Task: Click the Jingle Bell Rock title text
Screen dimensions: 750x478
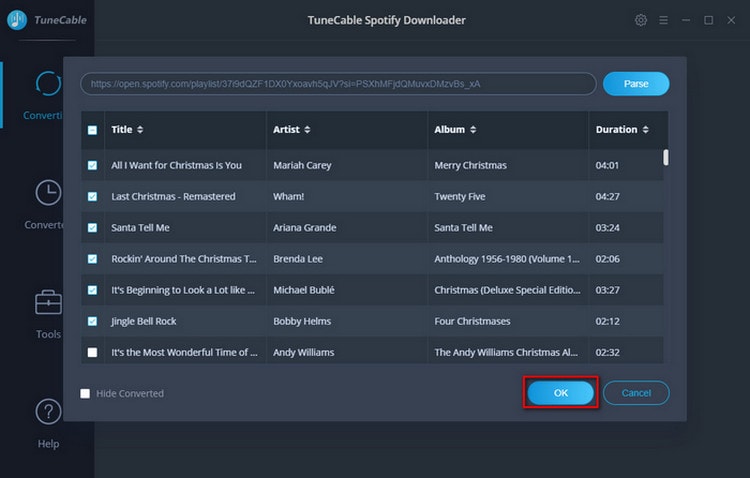Action: pos(143,321)
